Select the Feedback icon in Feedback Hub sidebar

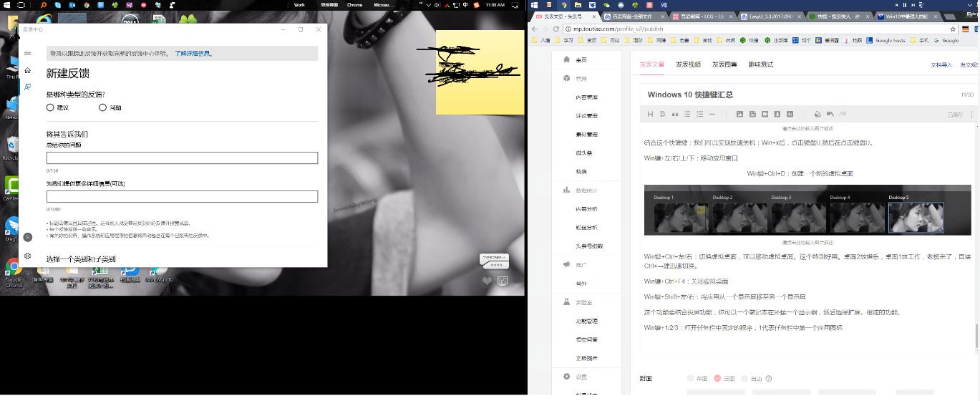click(x=27, y=87)
